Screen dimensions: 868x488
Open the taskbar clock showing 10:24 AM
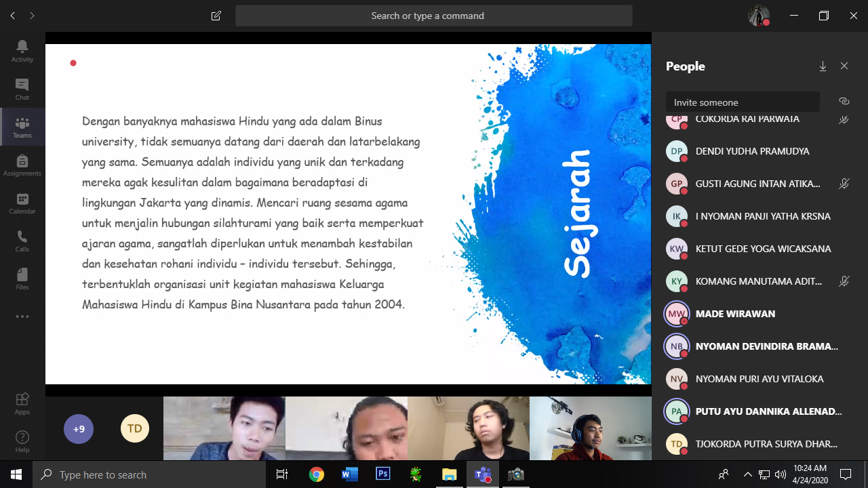810,474
